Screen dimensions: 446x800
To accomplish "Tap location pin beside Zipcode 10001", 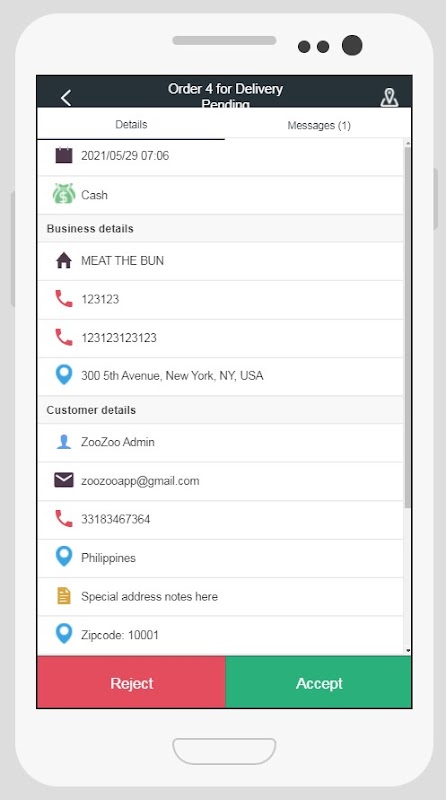I will point(64,634).
